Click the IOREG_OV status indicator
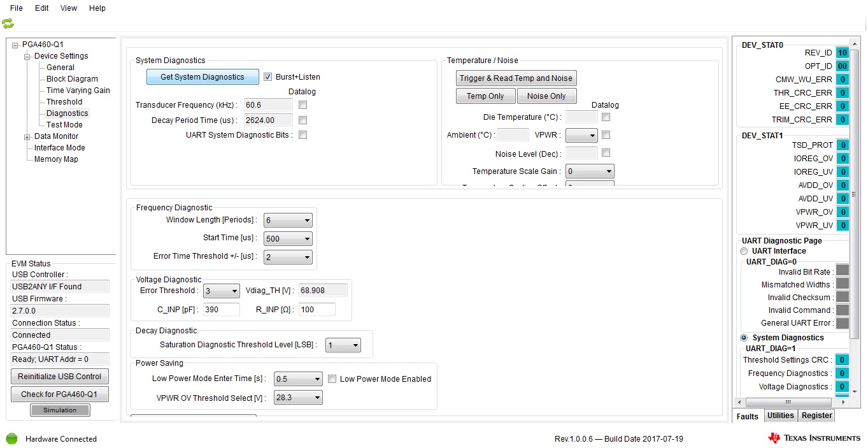The image size is (868, 448). [843, 159]
